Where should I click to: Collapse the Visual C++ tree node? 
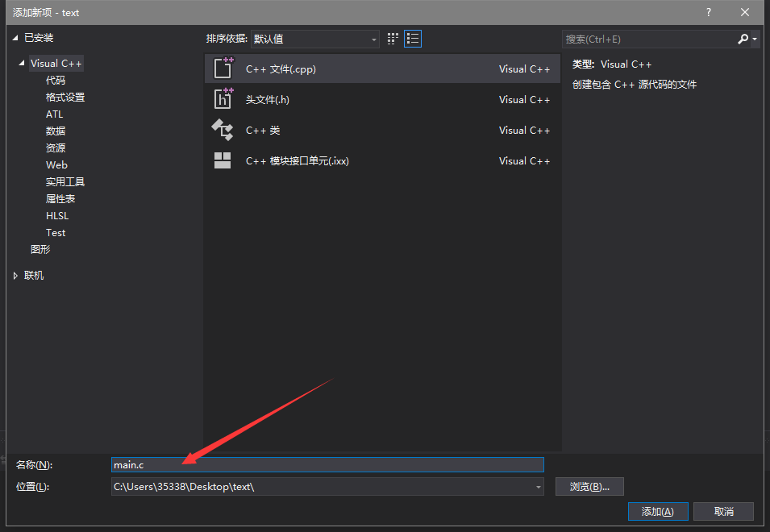[22, 64]
